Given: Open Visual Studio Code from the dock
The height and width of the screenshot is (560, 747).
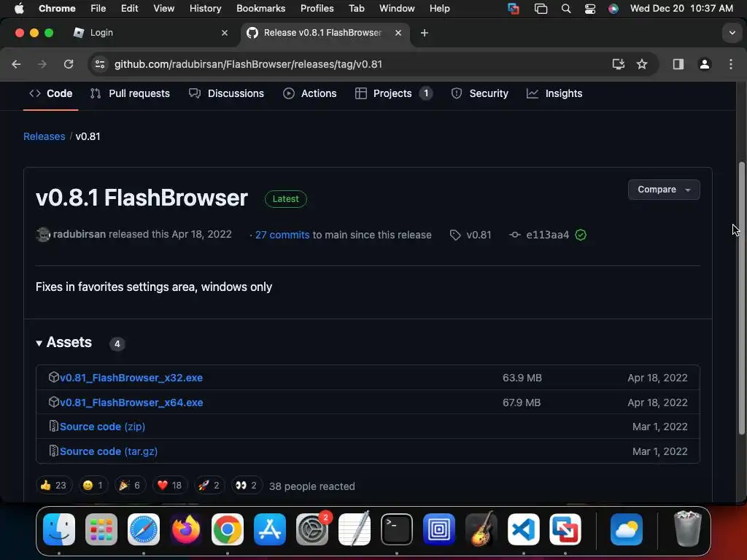Looking at the screenshot, I should click(x=523, y=529).
